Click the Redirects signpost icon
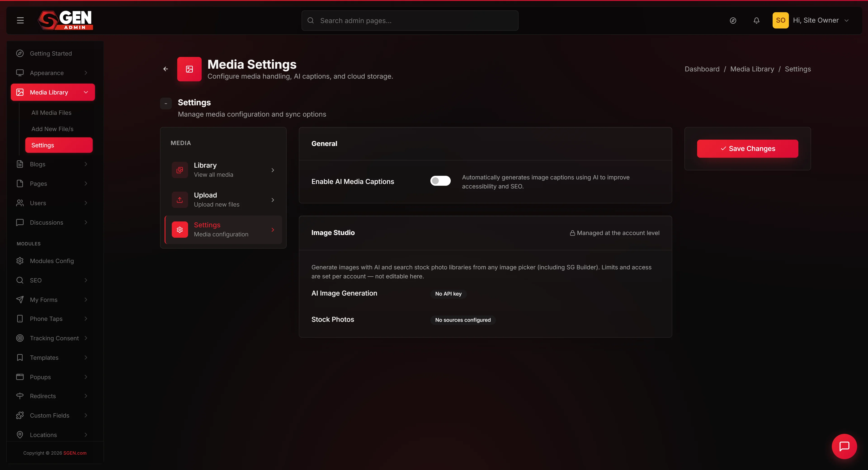This screenshot has width=868, height=470. pyautogui.click(x=20, y=396)
